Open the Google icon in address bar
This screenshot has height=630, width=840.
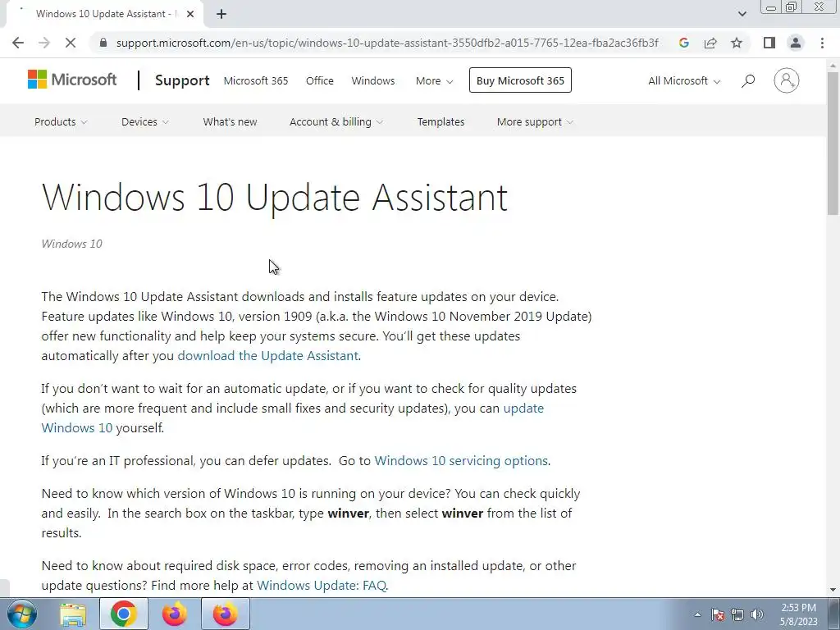(x=683, y=43)
